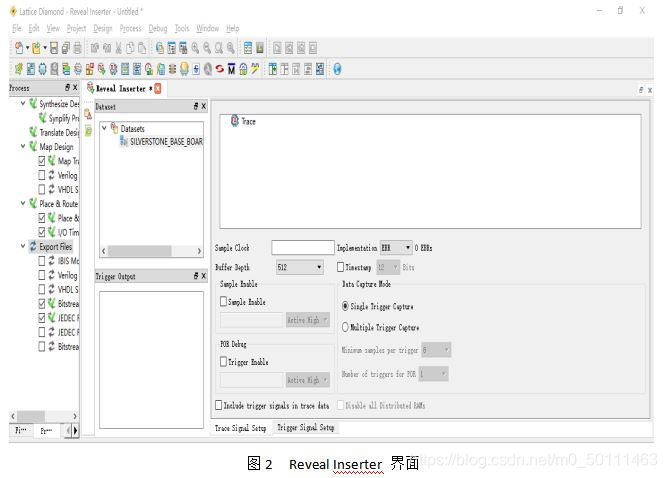Click the Save floppy disk icon
This screenshot has width=667, height=478.
54,48
